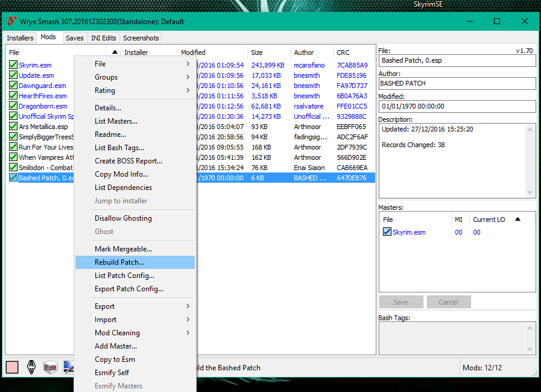Screen dimensions: 541x392
Task: Toggle Skyrim.esm checkbox in Masters list
Action: [x=387, y=232]
